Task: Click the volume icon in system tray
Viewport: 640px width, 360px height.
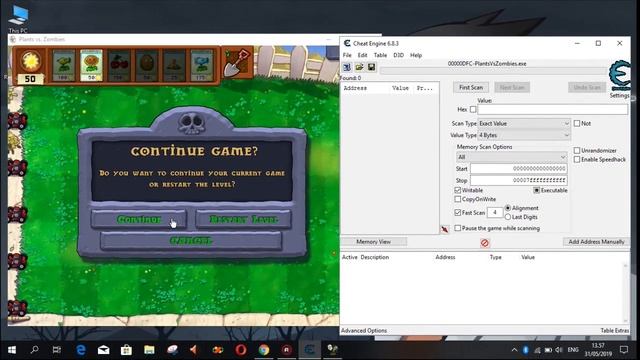Action: pos(559,350)
